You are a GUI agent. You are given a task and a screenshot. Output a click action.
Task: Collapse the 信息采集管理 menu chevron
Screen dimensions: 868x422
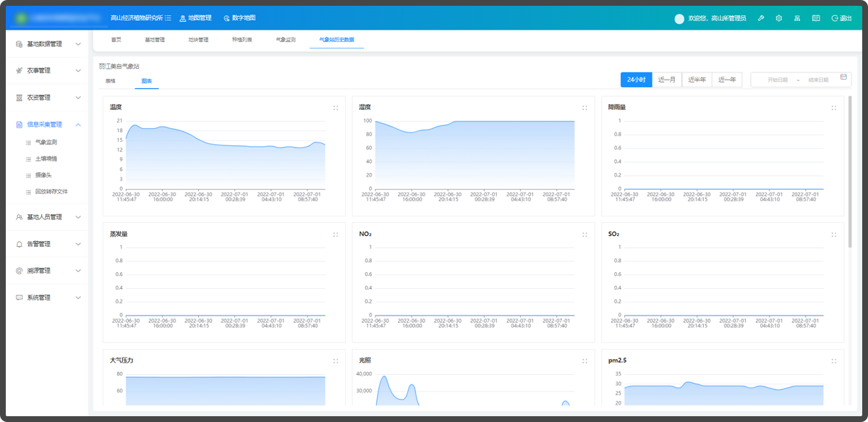coord(78,125)
